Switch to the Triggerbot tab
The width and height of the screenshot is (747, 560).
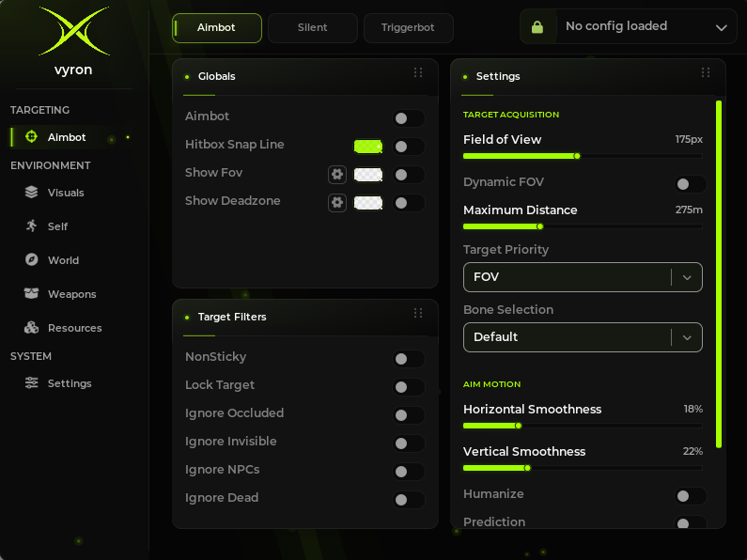(409, 27)
